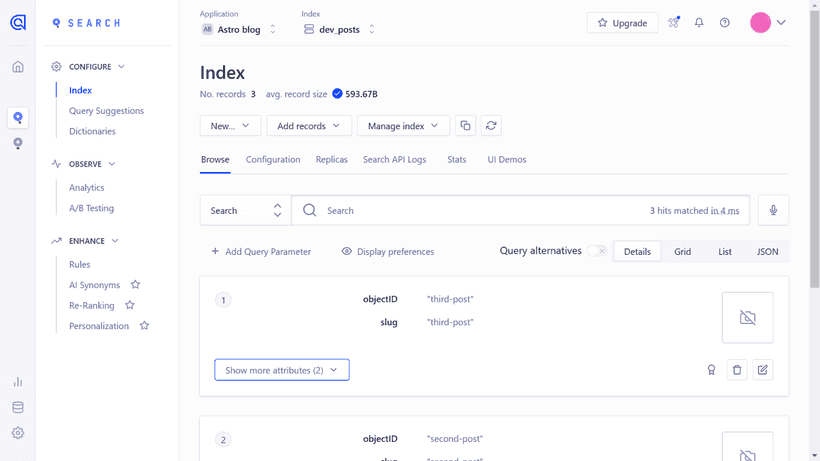Viewport: 820px width, 461px height.
Task: Open the New... dropdown
Action: click(230, 125)
